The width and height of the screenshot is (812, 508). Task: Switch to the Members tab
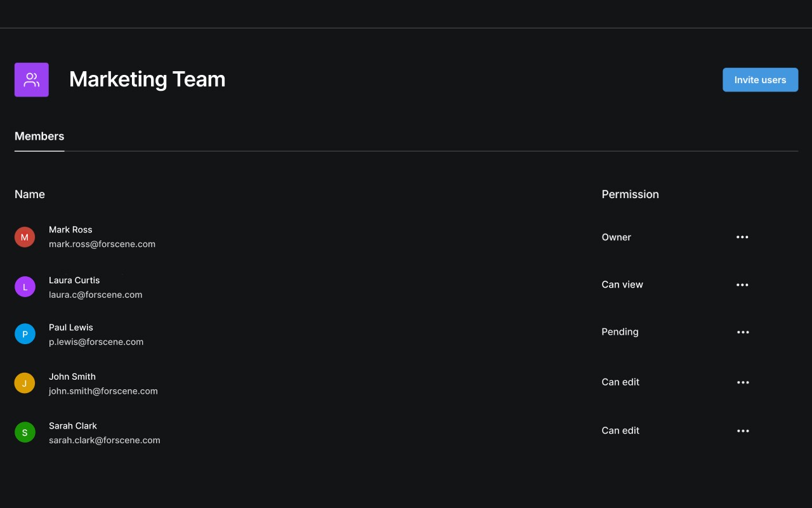(x=39, y=136)
